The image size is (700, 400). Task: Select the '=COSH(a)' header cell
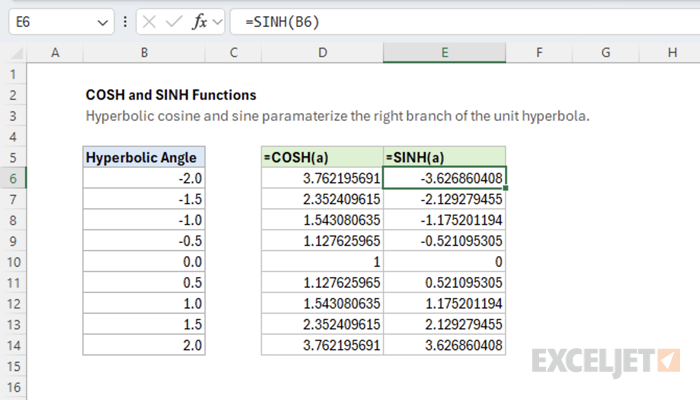(322, 158)
